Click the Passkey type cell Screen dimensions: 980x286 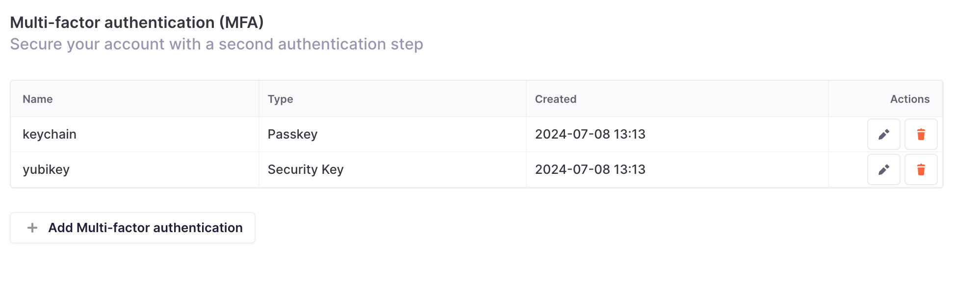292,134
